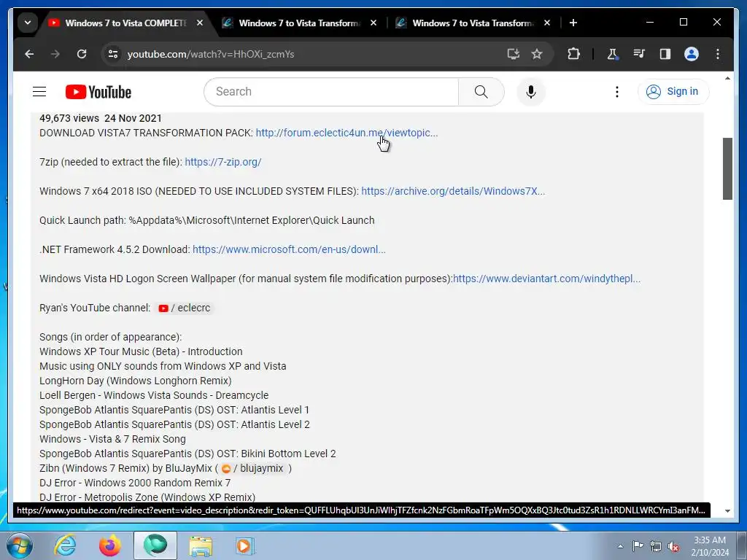
Task: Open a new browser tab
Action: tap(573, 23)
